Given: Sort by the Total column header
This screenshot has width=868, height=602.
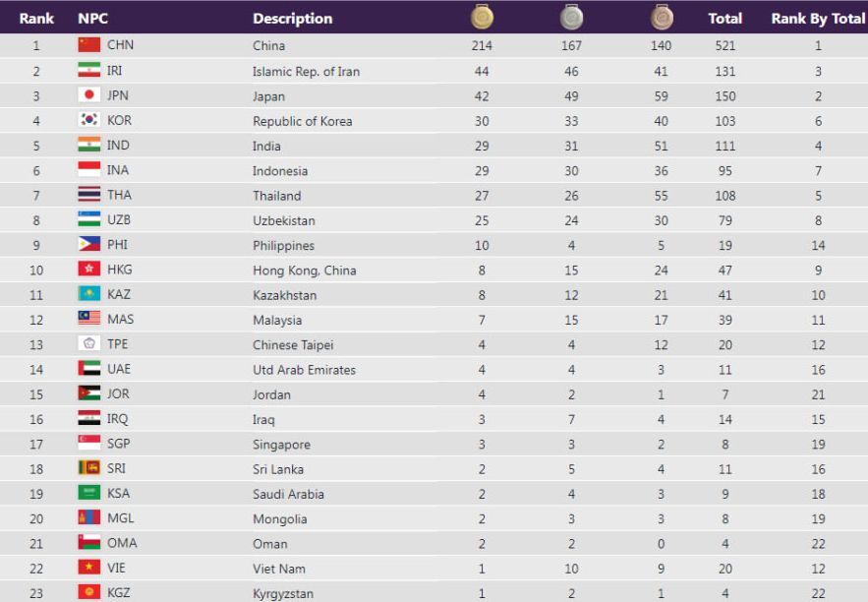Looking at the screenshot, I should pyautogui.click(x=724, y=18).
